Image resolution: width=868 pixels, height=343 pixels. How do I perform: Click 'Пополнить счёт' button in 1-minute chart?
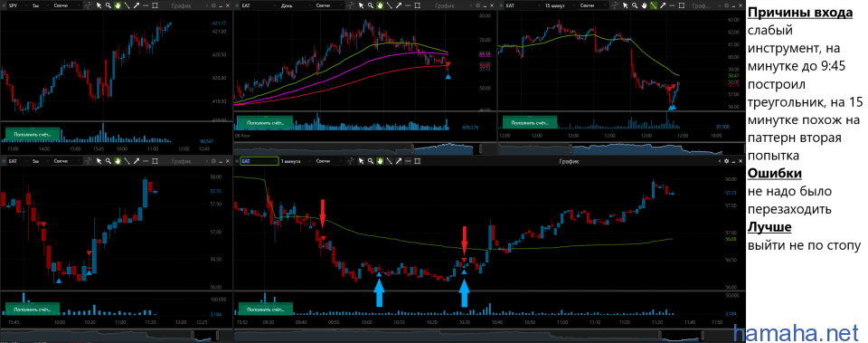pos(265,310)
